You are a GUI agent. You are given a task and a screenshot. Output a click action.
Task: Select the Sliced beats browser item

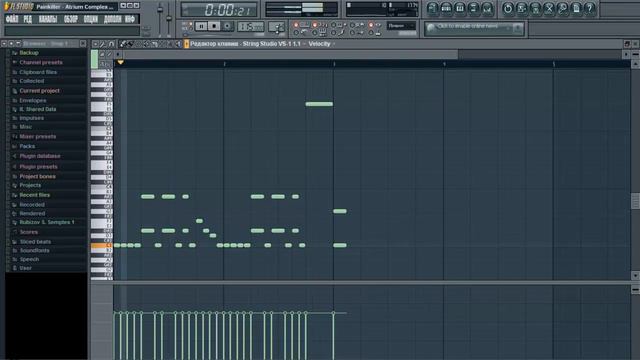(35, 242)
